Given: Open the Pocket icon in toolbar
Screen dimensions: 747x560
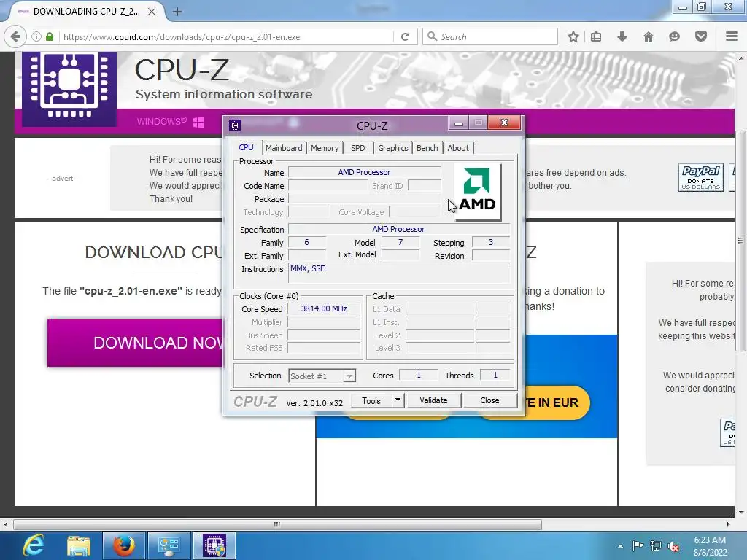Looking at the screenshot, I should 701,36.
